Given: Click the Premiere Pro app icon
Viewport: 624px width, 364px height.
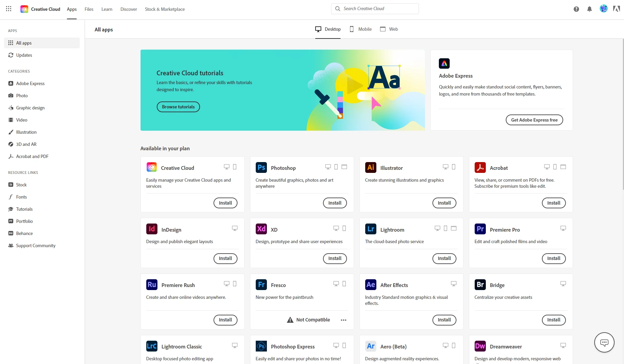Looking at the screenshot, I should click(x=480, y=229).
